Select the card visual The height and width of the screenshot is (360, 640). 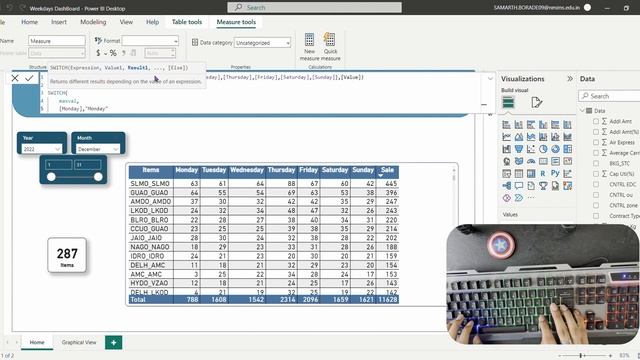tap(543, 162)
